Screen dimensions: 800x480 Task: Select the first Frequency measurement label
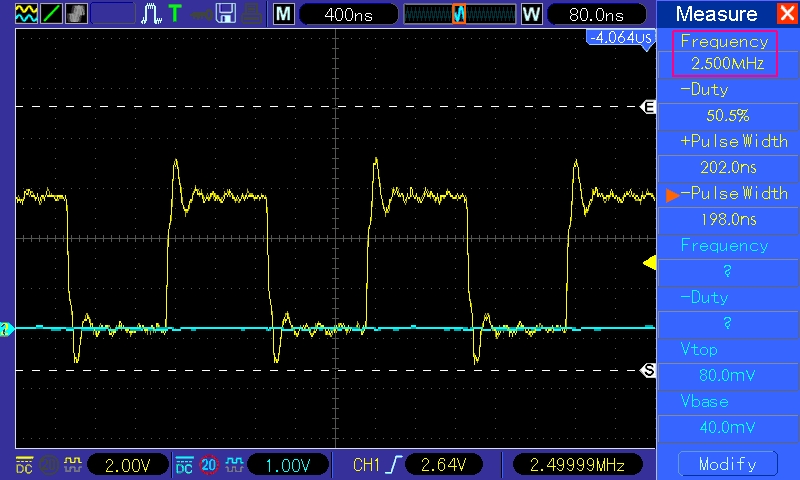[x=724, y=41]
